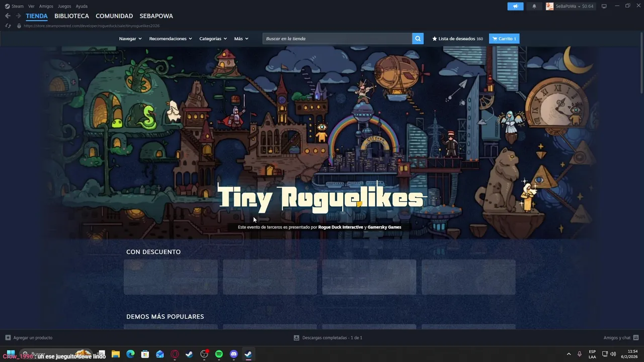The height and width of the screenshot is (362, 644).
Task: Open Windows Start menu
Action: 11,354
